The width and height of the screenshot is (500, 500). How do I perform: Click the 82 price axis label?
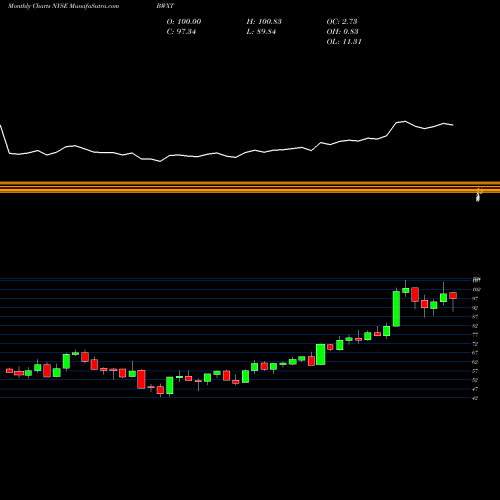click(x=475, y=326)
